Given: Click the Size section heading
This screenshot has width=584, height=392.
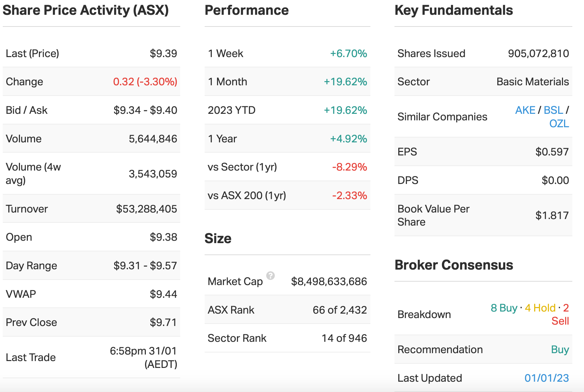Looking at the screenshot, I should pos(218,238).
